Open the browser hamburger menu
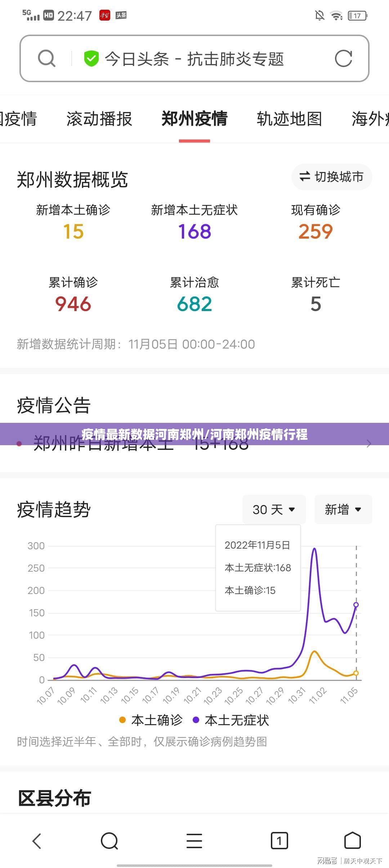Viewport: 389px width, 868px height. tap(194, 841)
